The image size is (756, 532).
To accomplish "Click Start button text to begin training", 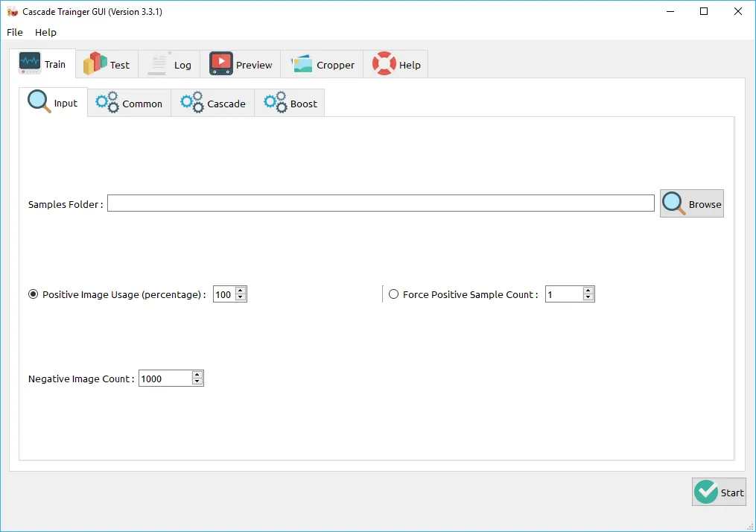I will (x=732, y=493).
